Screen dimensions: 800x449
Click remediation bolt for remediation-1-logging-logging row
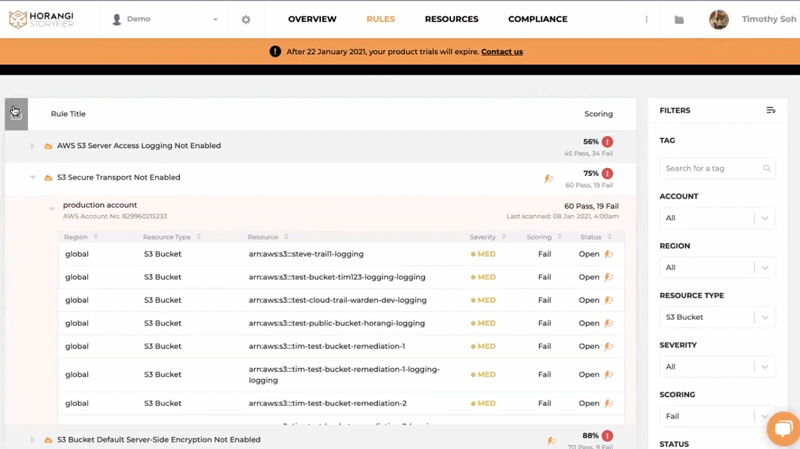click(609, 375)
